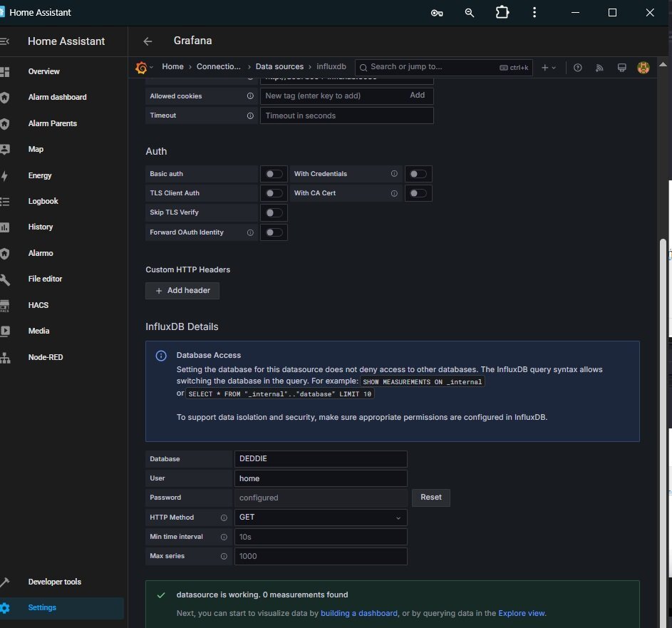Click the monitor icon in the Grafana top bar
The width and height of the screenshot is (672, 628).
point(621,68)
